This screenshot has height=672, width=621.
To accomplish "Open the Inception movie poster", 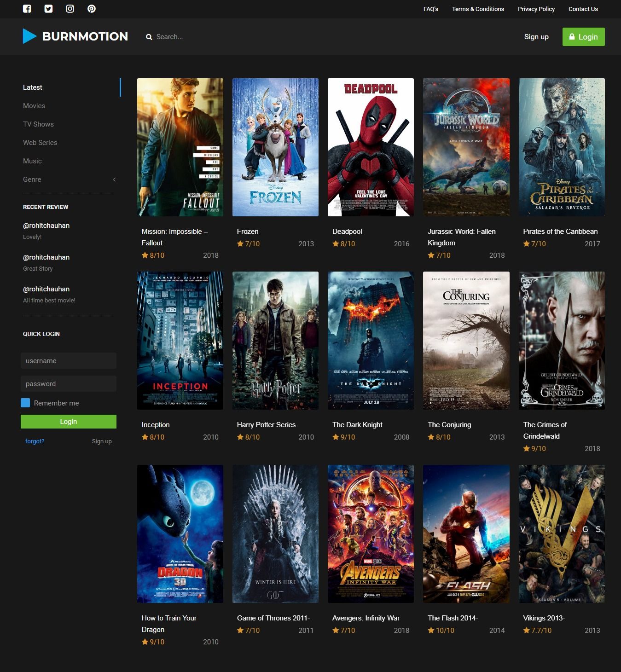I will point(180,341).
